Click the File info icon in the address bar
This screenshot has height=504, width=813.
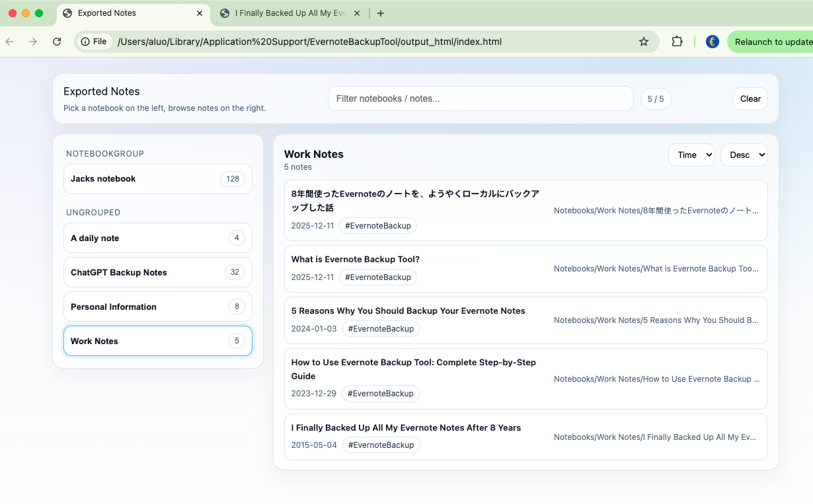point(87,41)
